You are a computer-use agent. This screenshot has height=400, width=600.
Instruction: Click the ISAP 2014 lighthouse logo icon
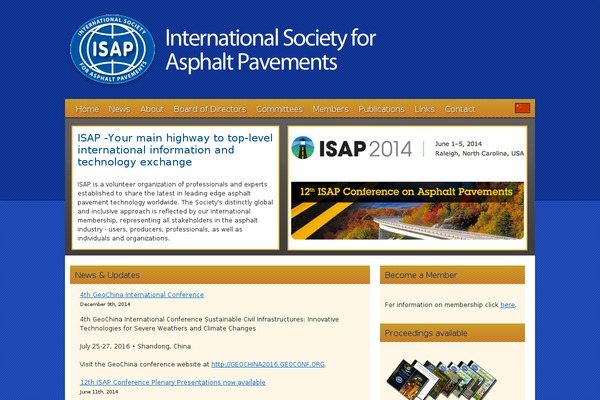(303, 148)
